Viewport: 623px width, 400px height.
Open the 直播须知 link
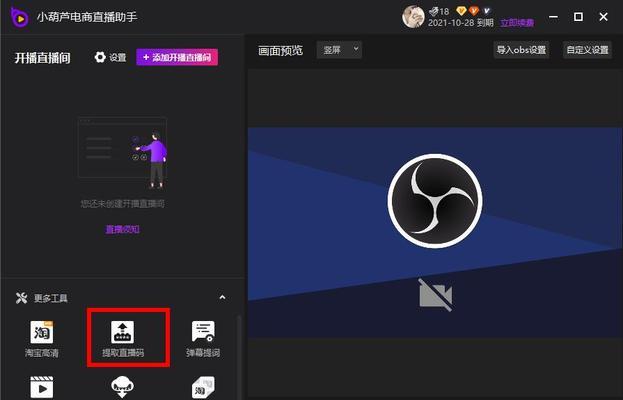point(122,229)
